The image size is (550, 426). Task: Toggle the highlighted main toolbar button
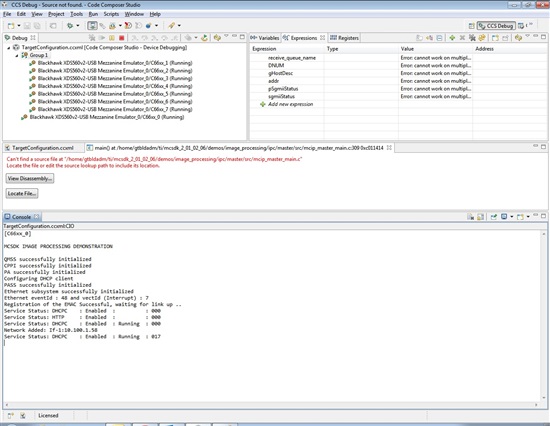(x=92, y=26)
